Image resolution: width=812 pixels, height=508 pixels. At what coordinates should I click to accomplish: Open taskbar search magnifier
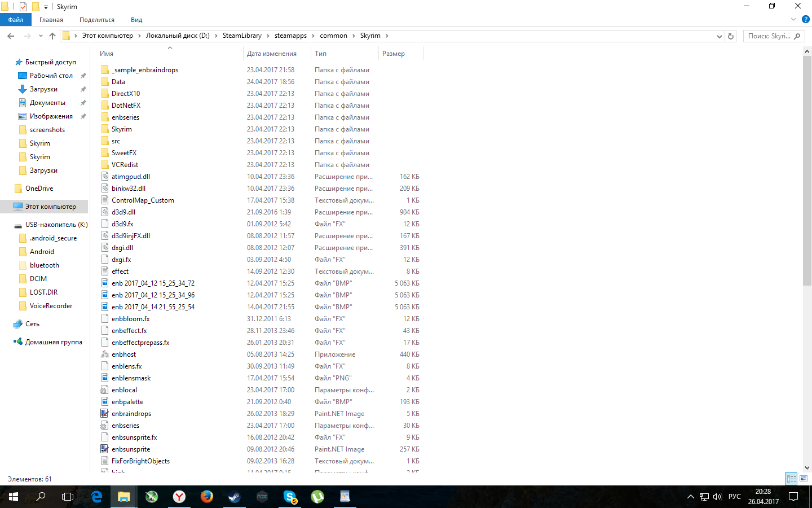tap(41, 497)
